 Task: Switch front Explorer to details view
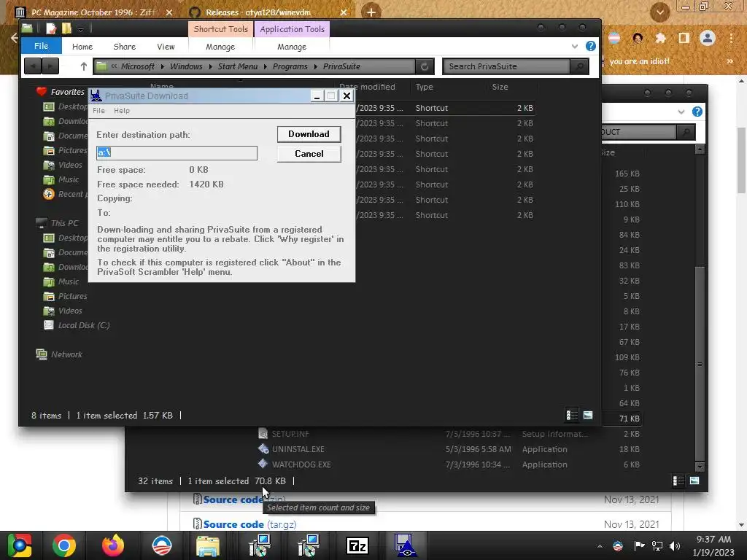pos(572,415)
